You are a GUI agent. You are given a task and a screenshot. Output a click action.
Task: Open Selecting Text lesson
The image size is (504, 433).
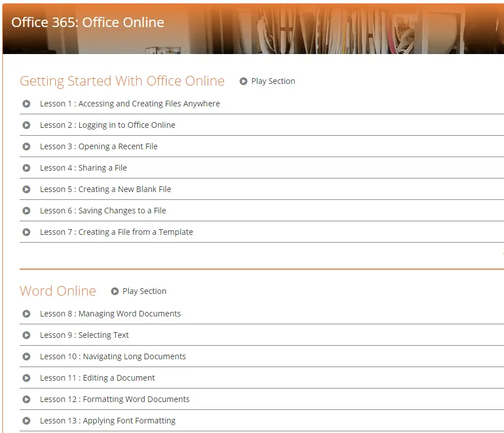click(84, 335)
